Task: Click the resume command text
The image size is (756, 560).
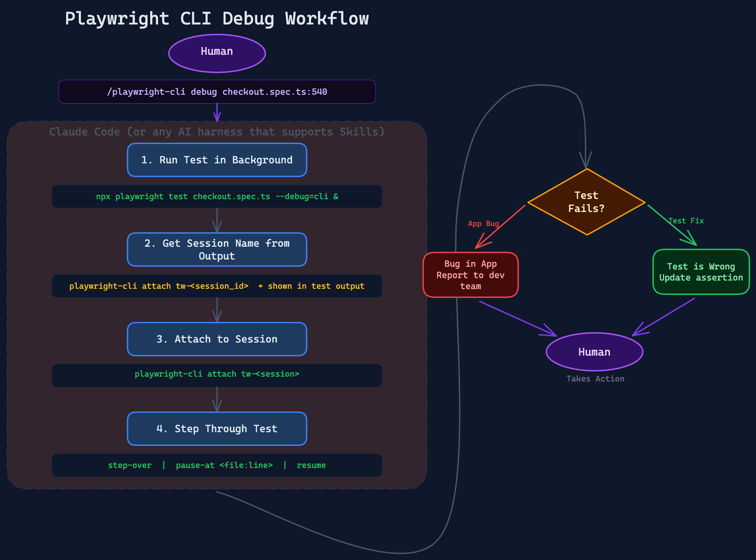Action: tap(311, 465)
